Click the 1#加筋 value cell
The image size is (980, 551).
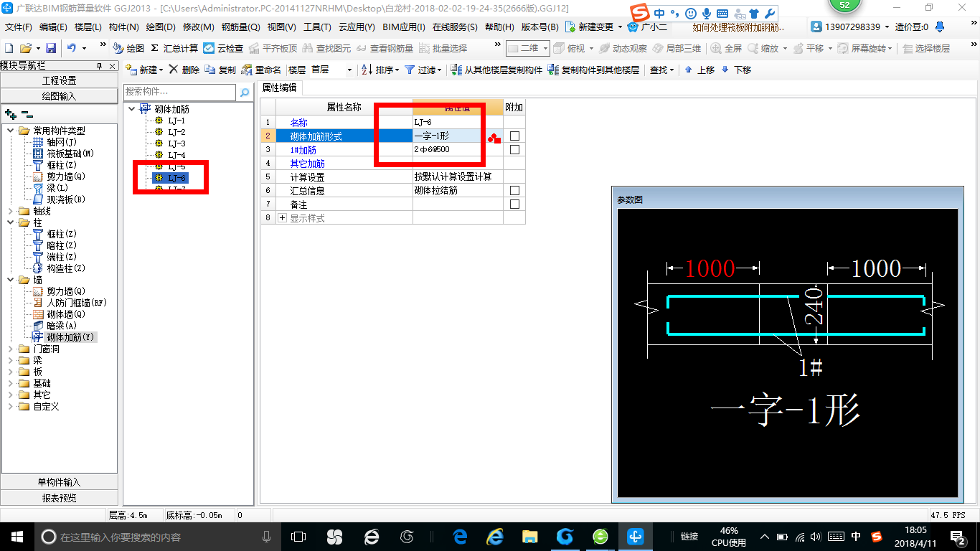(458, 150)
